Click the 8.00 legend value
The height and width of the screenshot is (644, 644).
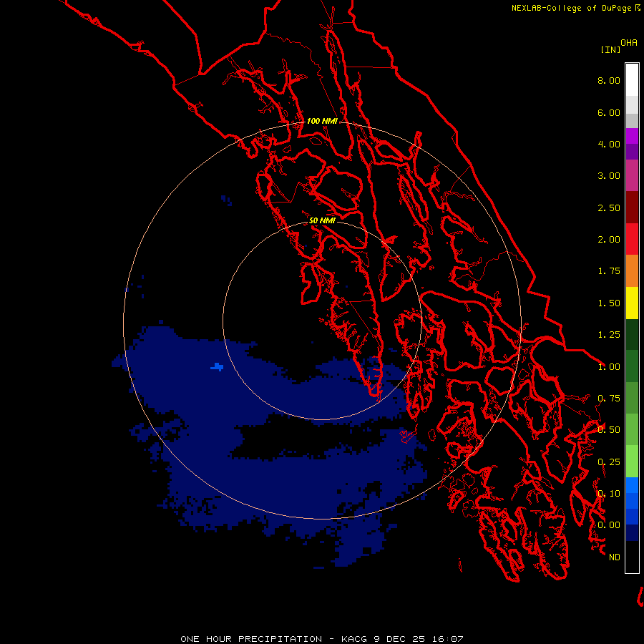click(609, 80)
